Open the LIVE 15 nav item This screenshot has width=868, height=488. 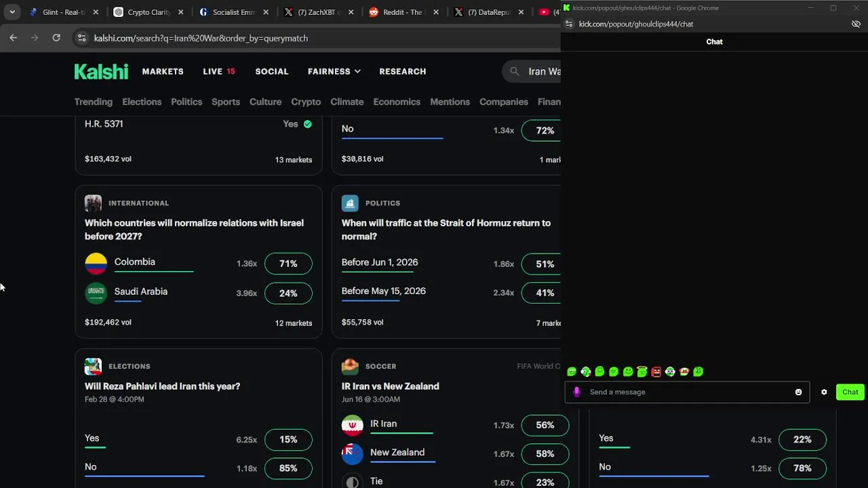point(219,71)
